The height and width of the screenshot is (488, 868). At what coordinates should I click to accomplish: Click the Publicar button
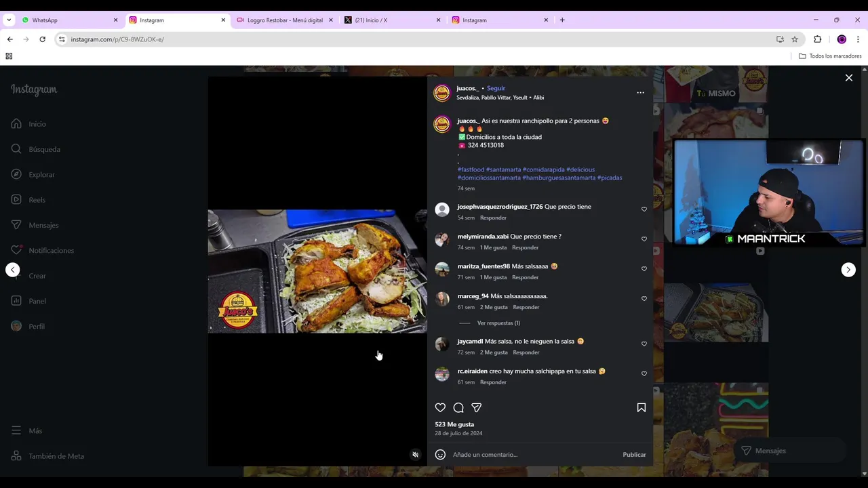click(x=634, y=455)
